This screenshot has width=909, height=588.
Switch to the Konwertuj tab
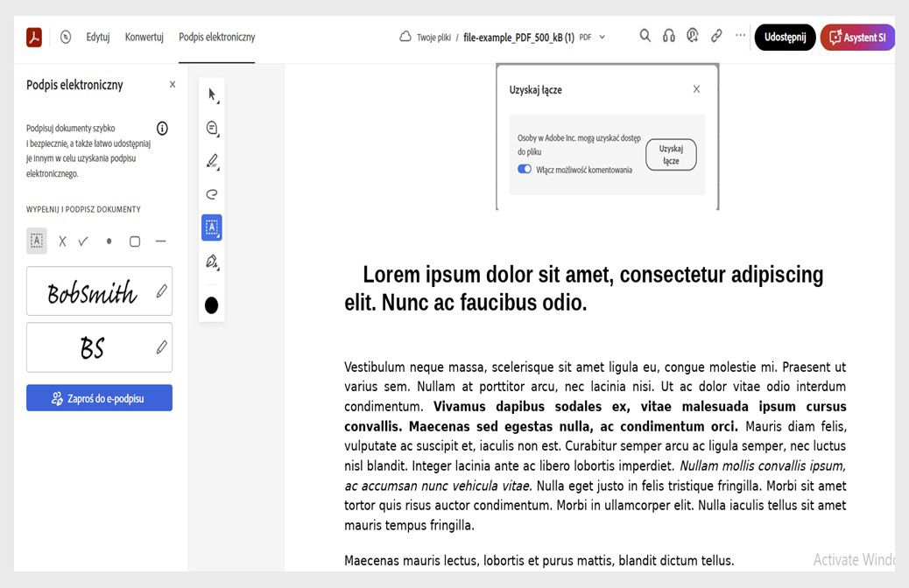144,37
